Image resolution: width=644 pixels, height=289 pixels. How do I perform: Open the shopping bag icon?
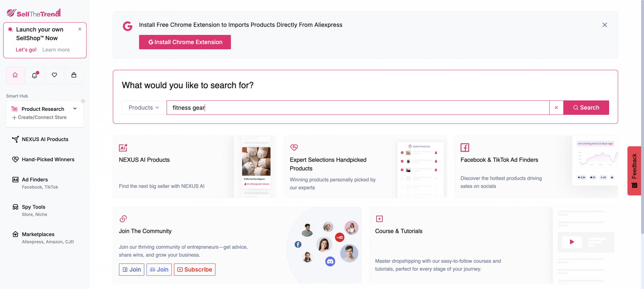(x=74, y=75)
